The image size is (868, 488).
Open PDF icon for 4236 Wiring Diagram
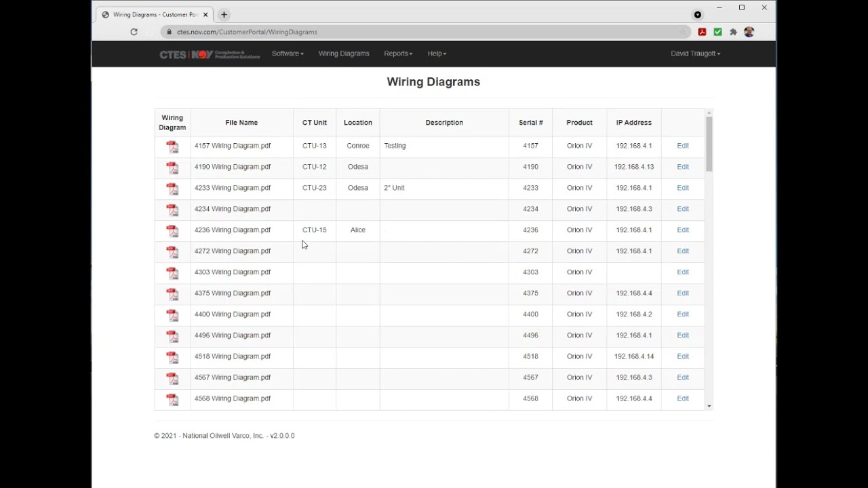[172, 230]
